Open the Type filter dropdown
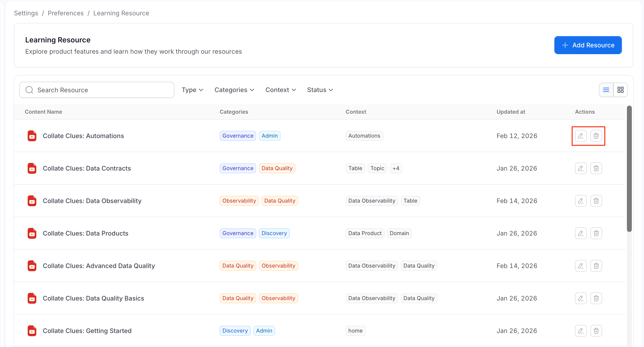This screenshot has height=347, width=644. point(192,90)
